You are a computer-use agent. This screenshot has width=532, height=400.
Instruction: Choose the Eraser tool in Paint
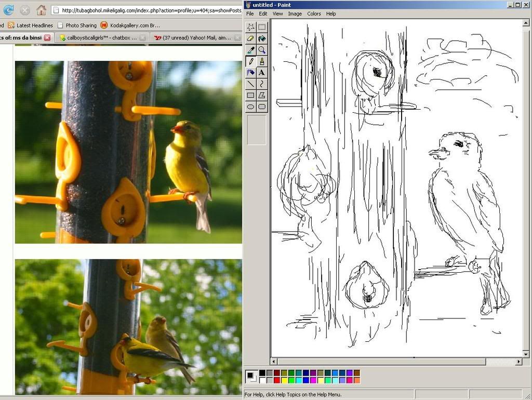coord(251,38)
